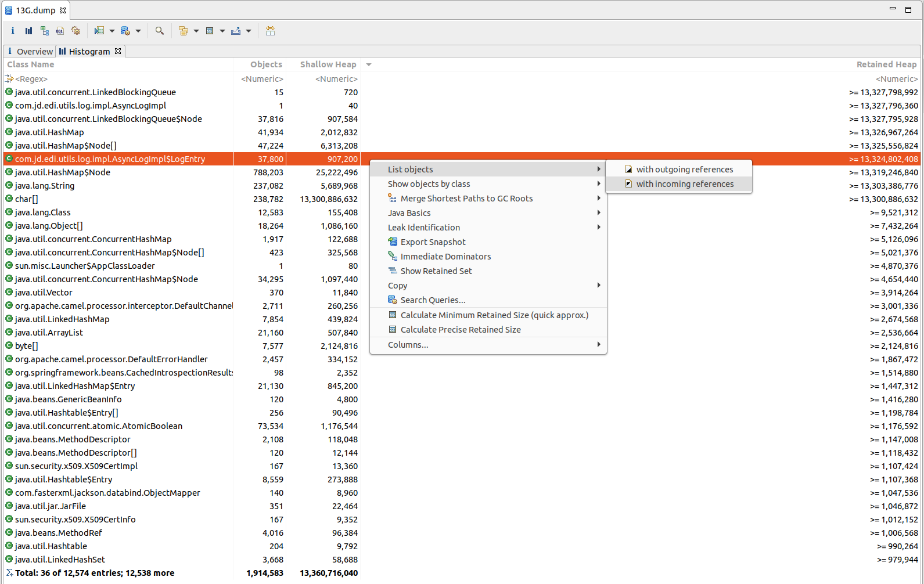
Task: Open the Dominator Tree toolbar icon
Action: click(45, 31)
